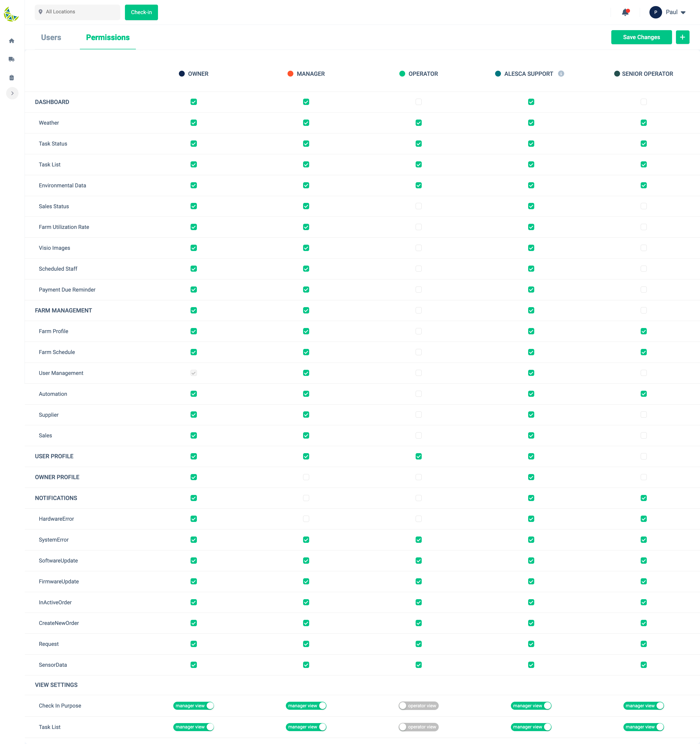This screenshot has width=700, height=744.
Task: Uncheck Request for Senior Operator
Action: click(643, 644)
